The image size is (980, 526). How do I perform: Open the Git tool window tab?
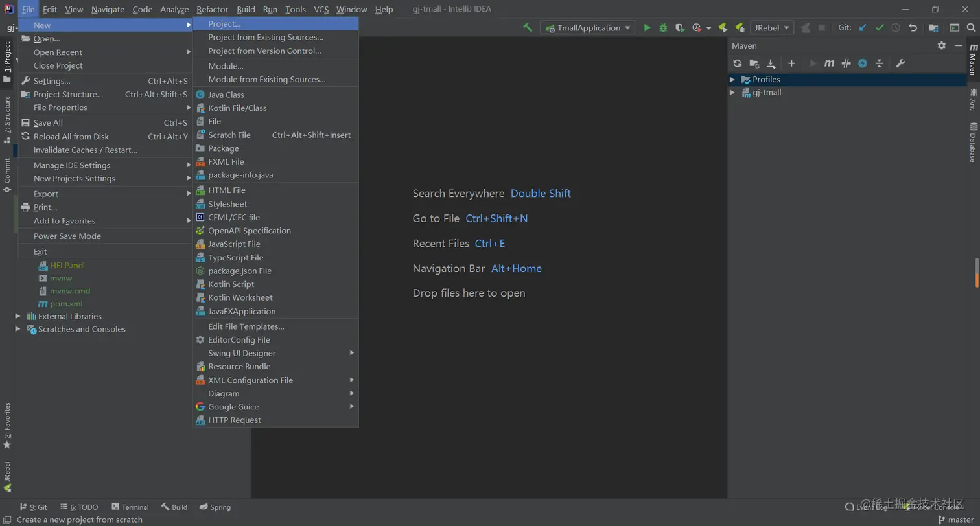[x=33, y=507]
